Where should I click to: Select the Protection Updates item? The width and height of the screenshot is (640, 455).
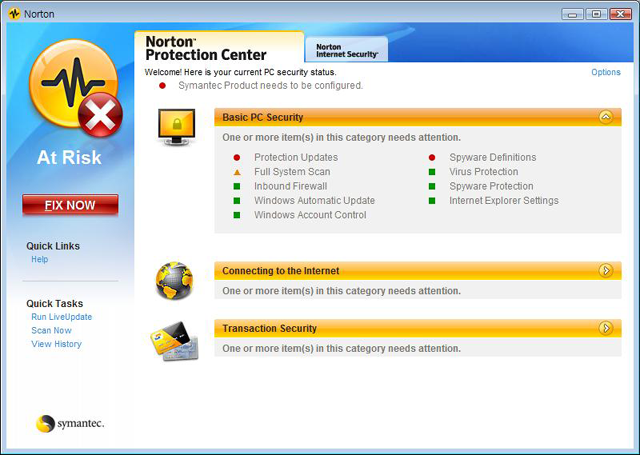tap(296, 158)
